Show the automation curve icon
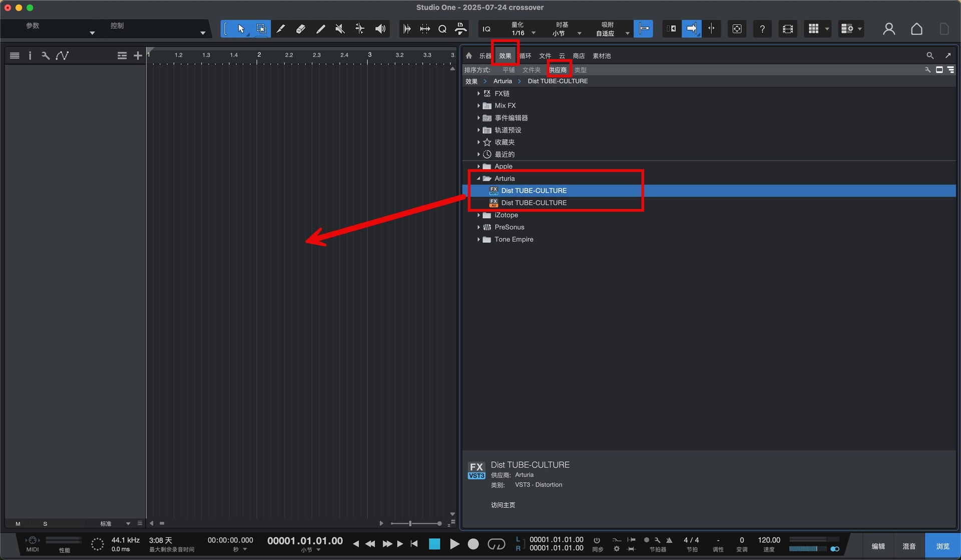Screen dimensions: 961x560 point(62,56)
